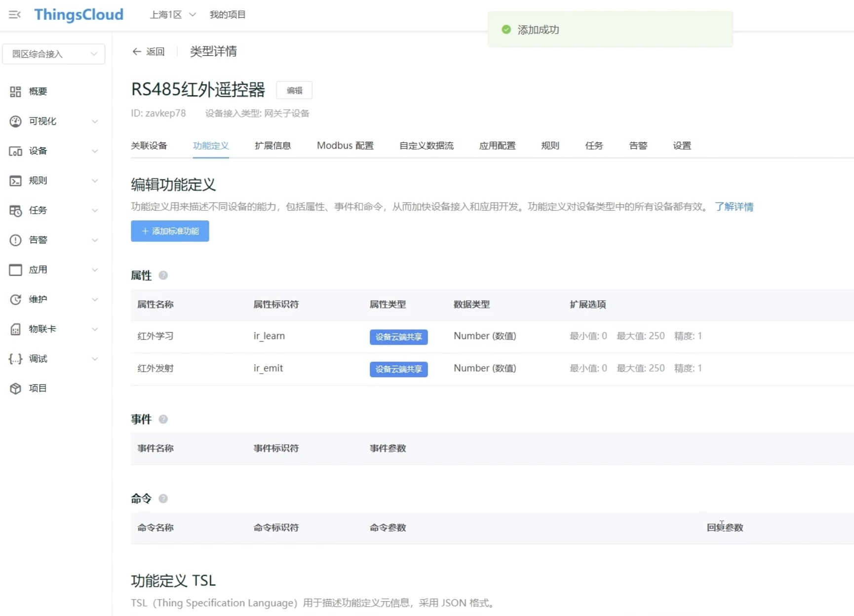Click the 编辑 button beside device name

294,90
